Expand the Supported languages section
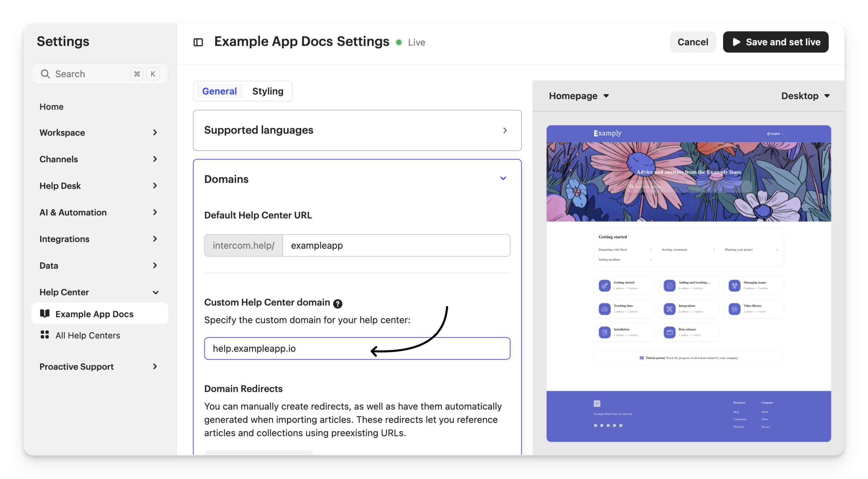This screenshot has height=479, width=868. (x=505, y=130)
